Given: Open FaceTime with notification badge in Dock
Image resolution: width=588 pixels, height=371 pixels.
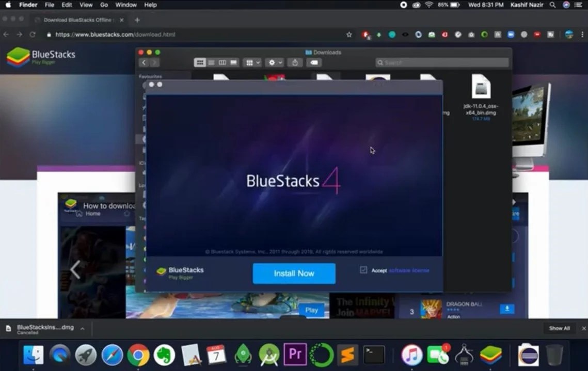Looking at the screenshot, I should (x=438, y=354).
